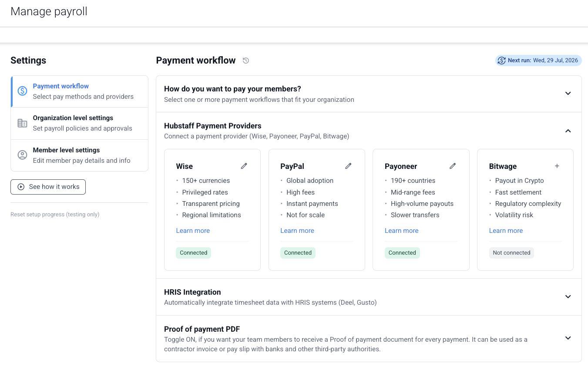Click the dollar icon beside Payment workflow

point(22,91)
